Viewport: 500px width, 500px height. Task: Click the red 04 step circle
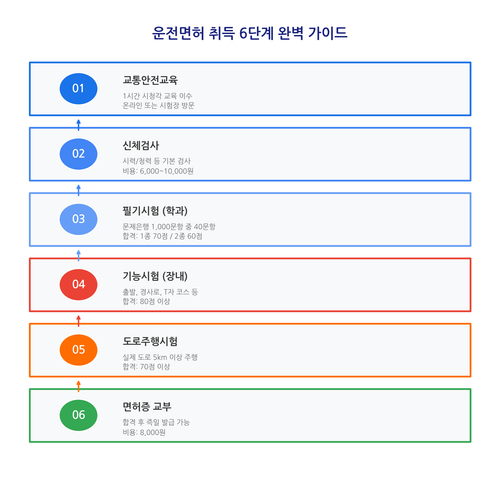[78, 285]
